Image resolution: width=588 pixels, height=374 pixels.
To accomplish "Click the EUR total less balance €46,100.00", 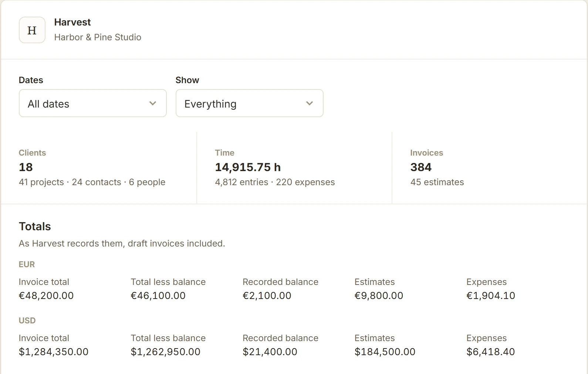I will [158, 296].
